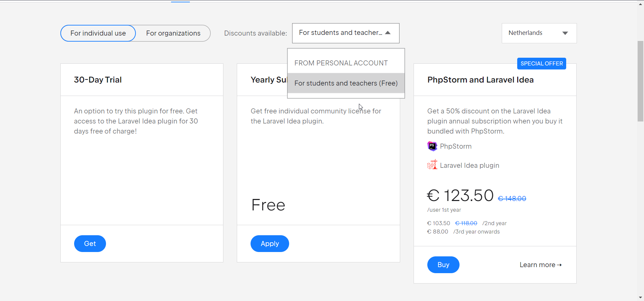The width and height of the screenshot is (644, 301).
Task: Click the scrollbar down arrow
Action: pos(641,297)
